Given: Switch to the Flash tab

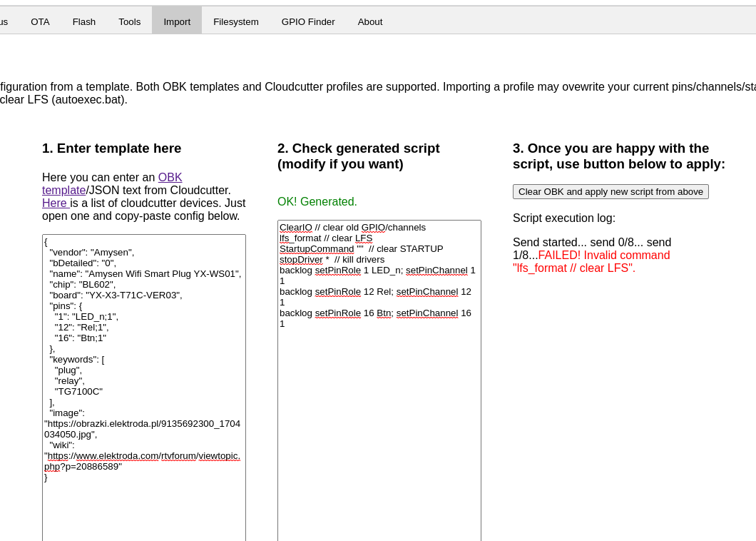Looking at the screenshot, I should click(x=84, y=21).
